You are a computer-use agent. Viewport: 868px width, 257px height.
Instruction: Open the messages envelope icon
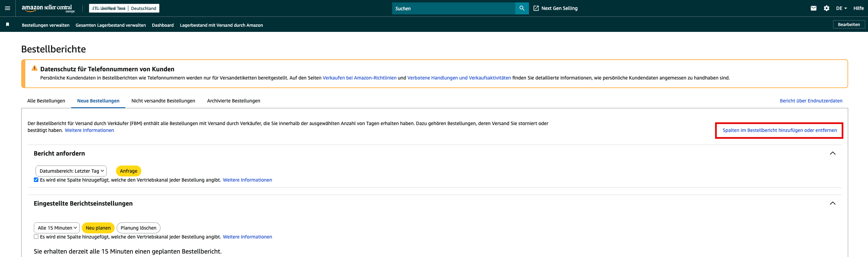tap(814, 8)
